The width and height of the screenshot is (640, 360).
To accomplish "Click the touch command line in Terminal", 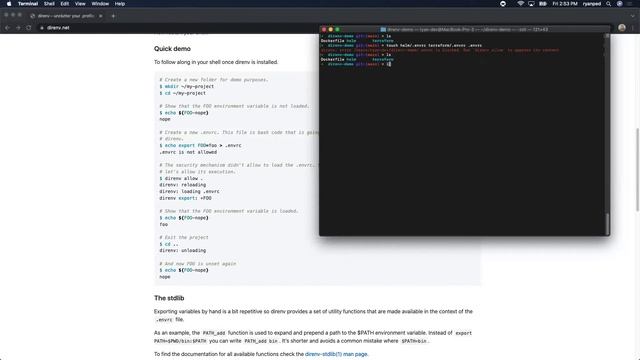I will coord(401,46).
